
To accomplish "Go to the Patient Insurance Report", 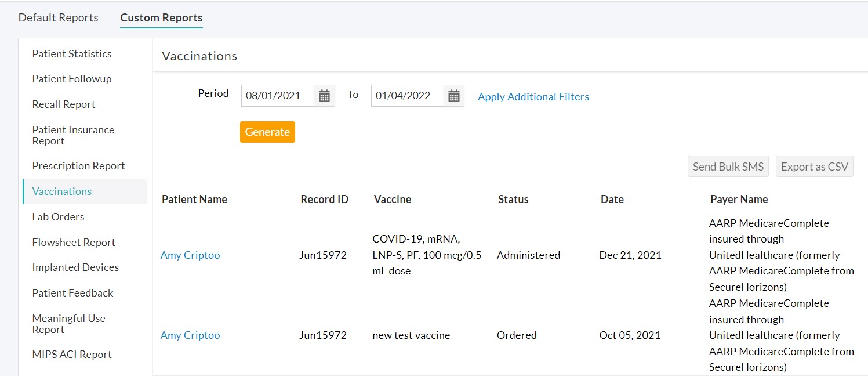I will point(73,135).
